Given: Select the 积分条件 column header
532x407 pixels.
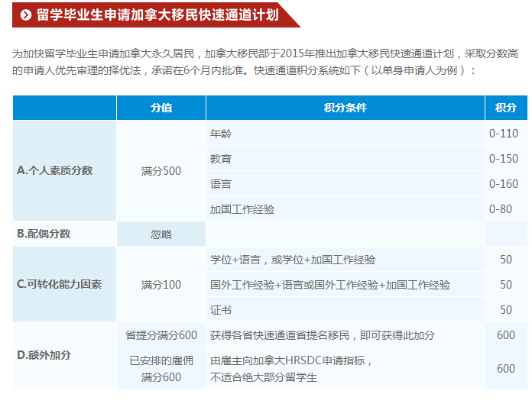Looking at the screenshot, I should coord(345,108).
